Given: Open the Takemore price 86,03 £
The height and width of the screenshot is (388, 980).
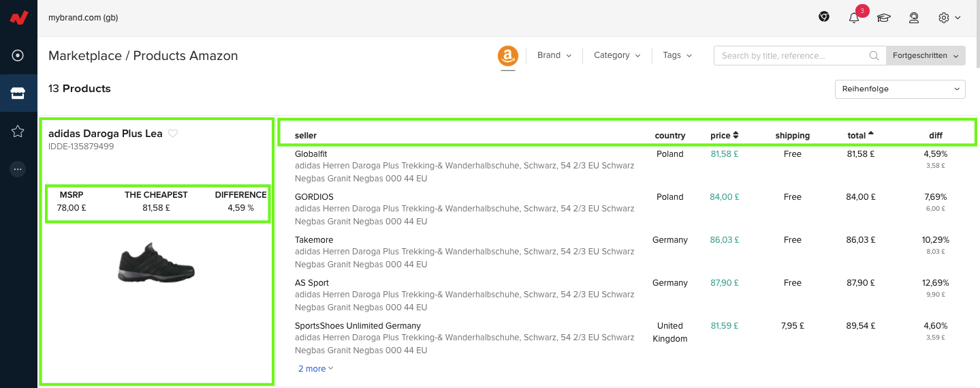Looking at the screenshot, I should tap(724, 240).
